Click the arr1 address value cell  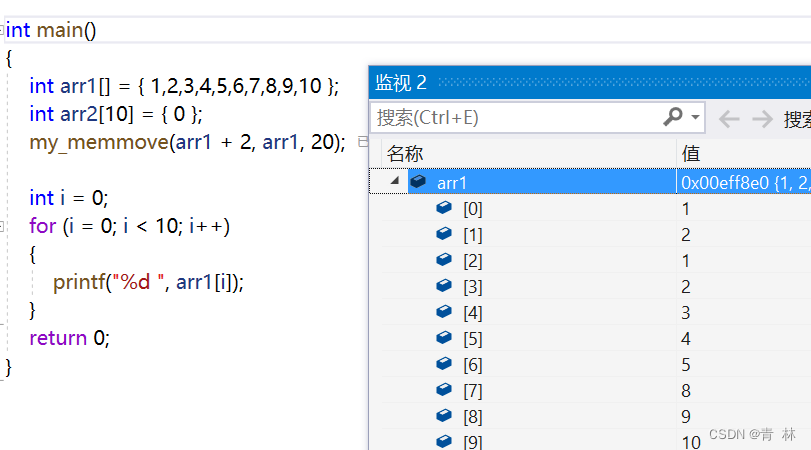tap(744, 183)
